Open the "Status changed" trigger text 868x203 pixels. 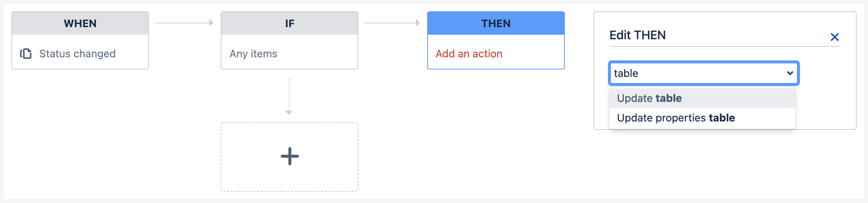[77, 54]
